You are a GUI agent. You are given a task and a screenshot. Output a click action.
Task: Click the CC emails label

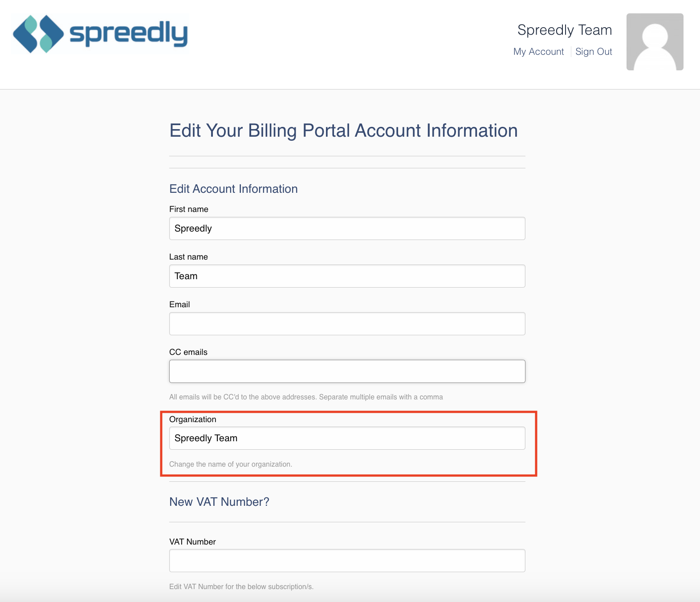tap(188, 352)
